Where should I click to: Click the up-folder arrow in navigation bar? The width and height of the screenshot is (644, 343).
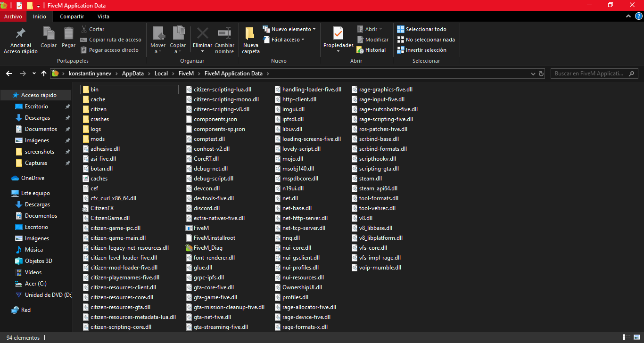pos(44,73)
